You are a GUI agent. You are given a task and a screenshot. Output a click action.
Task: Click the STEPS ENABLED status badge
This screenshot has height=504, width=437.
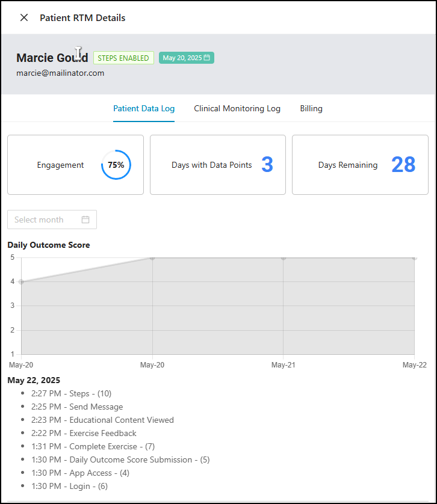[123, 58]
